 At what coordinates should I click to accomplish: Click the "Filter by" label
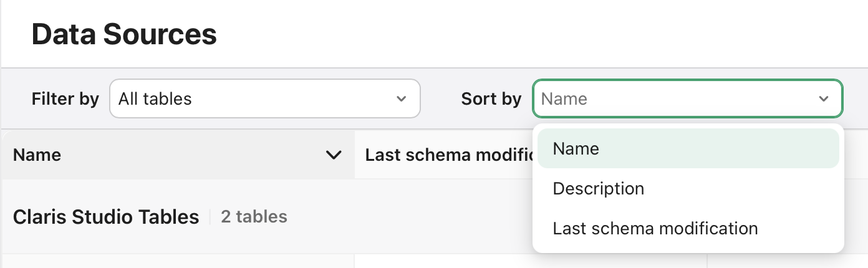click(x=65, y=98)
